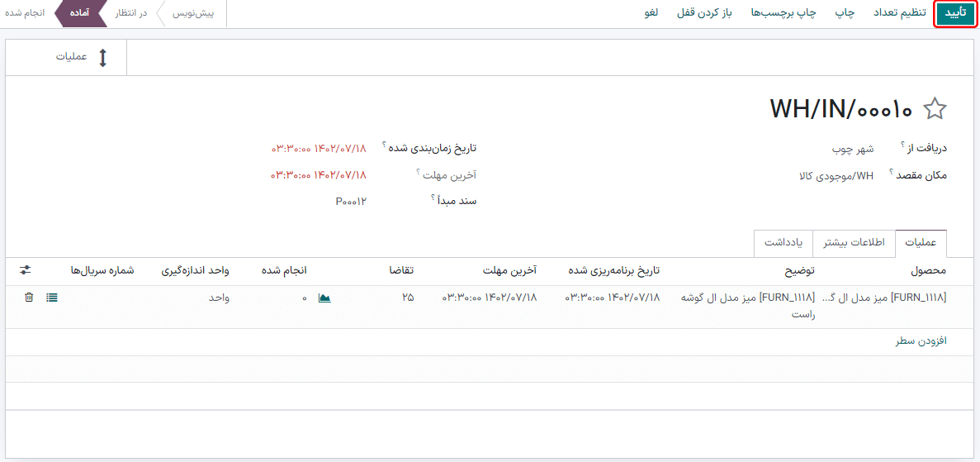Image resolution: width=980 pixels, height=462 pixels.
Task: Click the چاپ برچسب‌ها button
Action: pos(784,13)
